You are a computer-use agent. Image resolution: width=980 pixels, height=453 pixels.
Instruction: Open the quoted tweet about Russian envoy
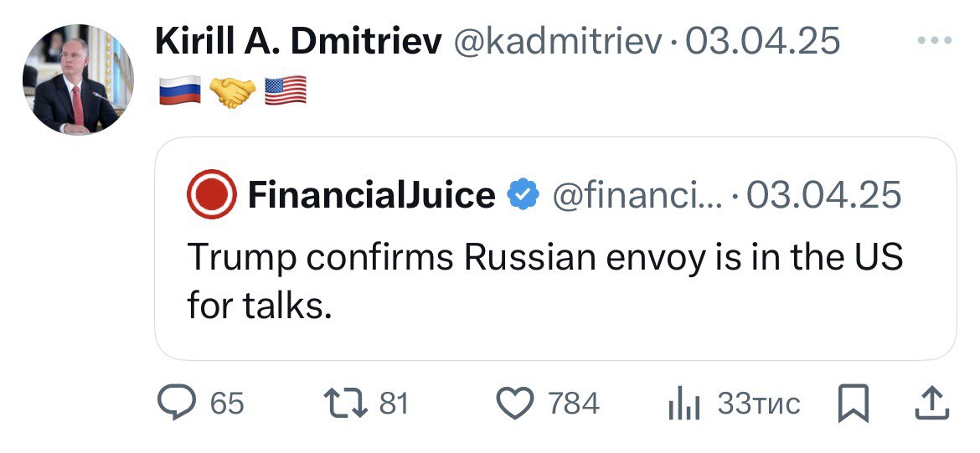tap(544, 281)
